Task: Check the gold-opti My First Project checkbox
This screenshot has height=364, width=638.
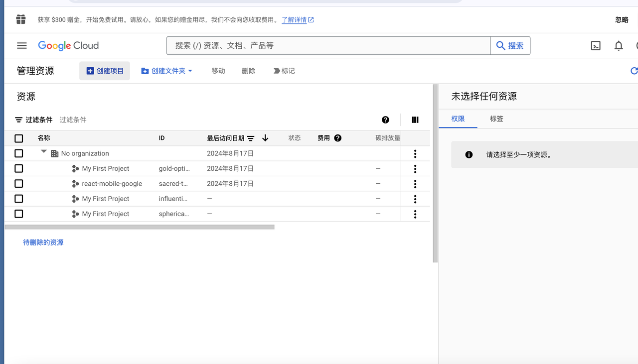Action: [x=19, y=168]
